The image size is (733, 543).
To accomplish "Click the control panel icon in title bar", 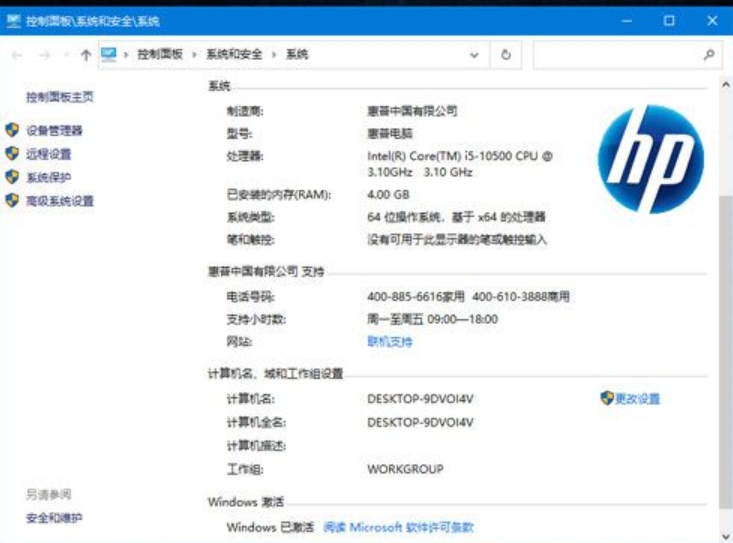I will (x=14, y=21).
